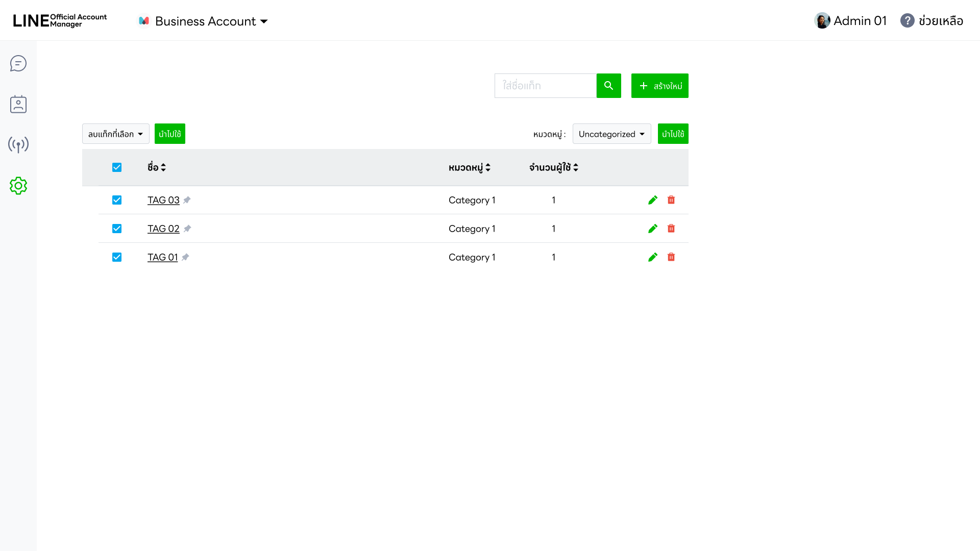
Task: Open the TAG 02 link
Action: click(x=163, y=229)
